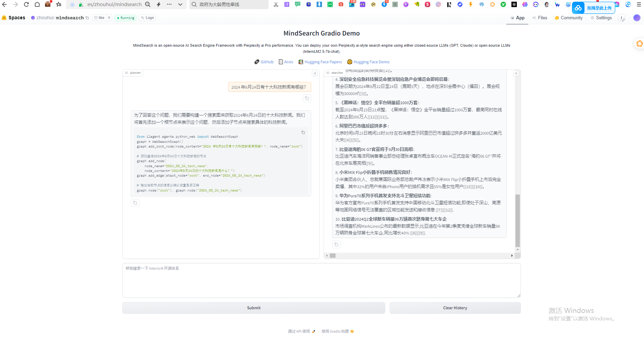Screen dimensions: 644x338
Task: Copy the searcher response message
Action: [x=336, y=244]
